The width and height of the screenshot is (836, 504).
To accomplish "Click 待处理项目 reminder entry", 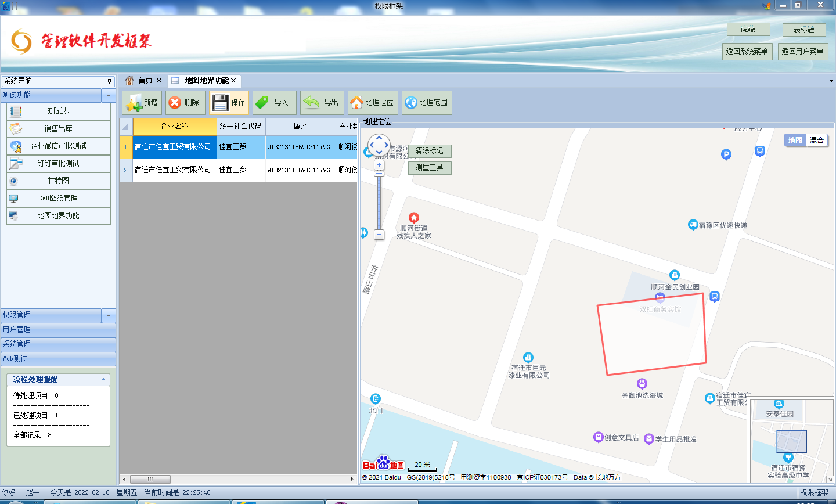I will [x=36, y=395].
